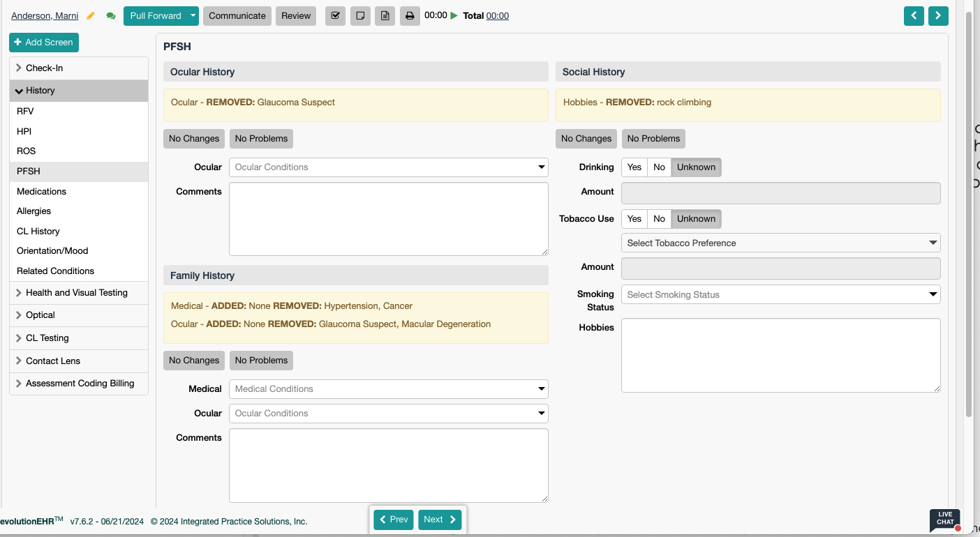Viewport: 980px width, 537px height.
Task: Click No Changes under Social History
Action: click(586, 139)
